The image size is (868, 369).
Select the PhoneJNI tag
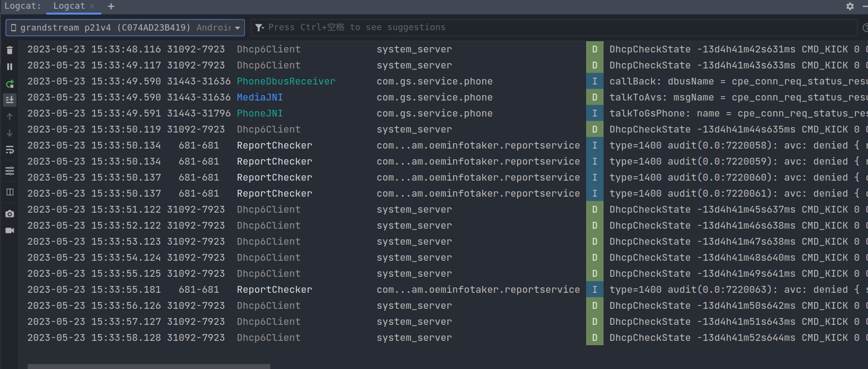(260, 113)
